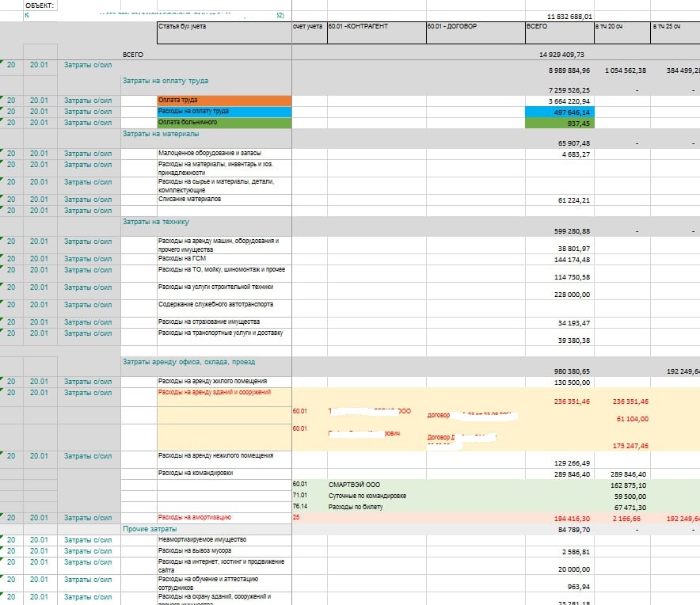
Task: Select the 'Расходы на ГСМ' cell
Action: tap(224, 258)
